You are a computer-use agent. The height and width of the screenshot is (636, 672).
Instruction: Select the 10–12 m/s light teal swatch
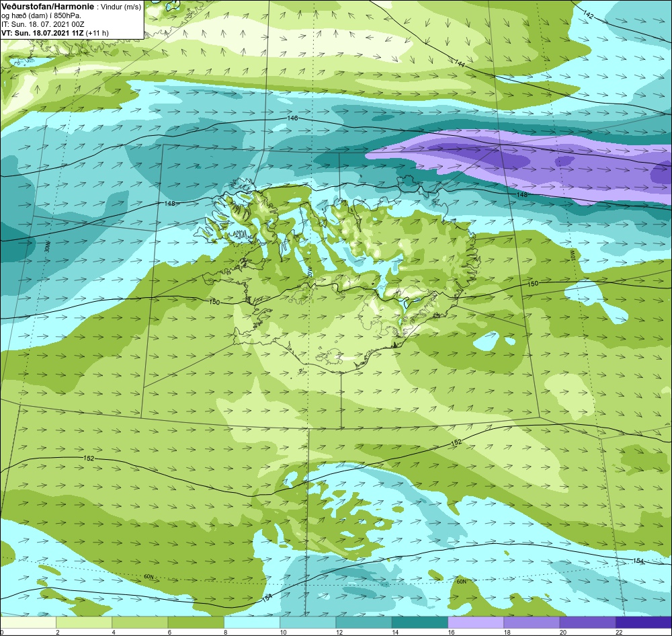308,622
